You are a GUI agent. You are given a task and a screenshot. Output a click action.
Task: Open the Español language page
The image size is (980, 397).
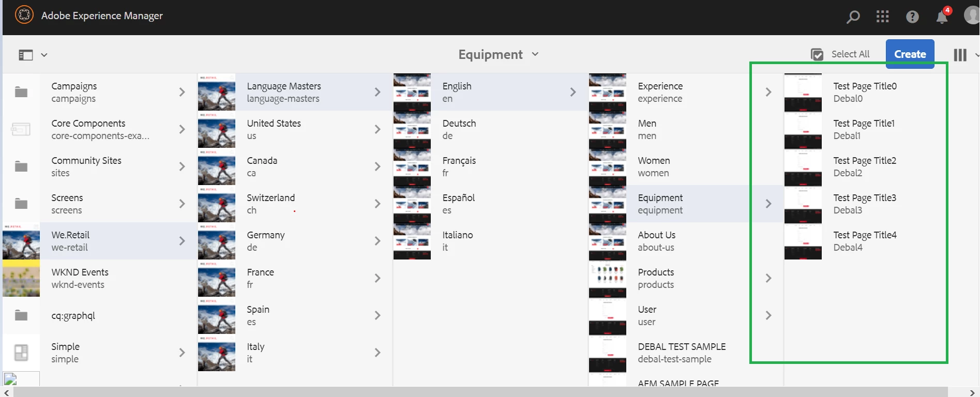point(490,204)
